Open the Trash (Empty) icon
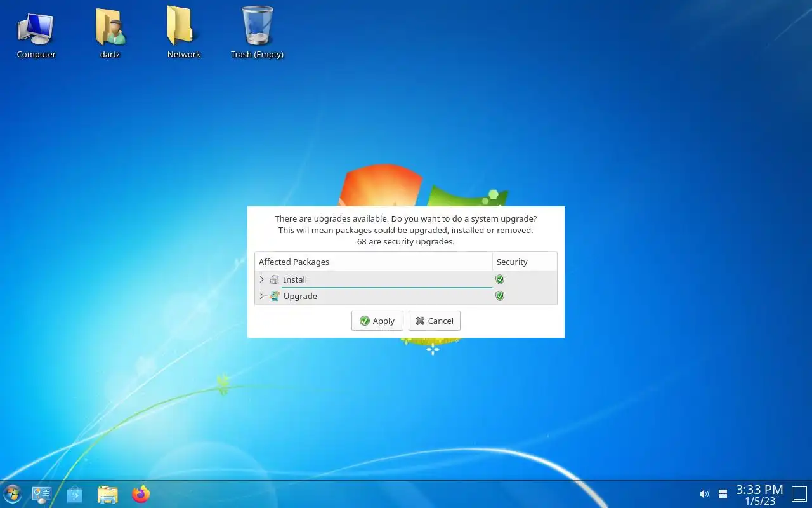Screen dimensions: 812x508 (x=257, y=34)
